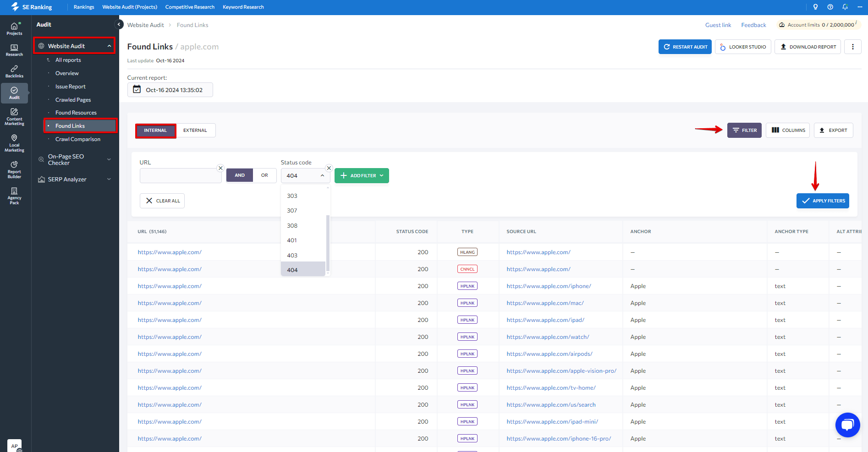
Task: Remove the Status code filter with X
Action: [329, 168]
